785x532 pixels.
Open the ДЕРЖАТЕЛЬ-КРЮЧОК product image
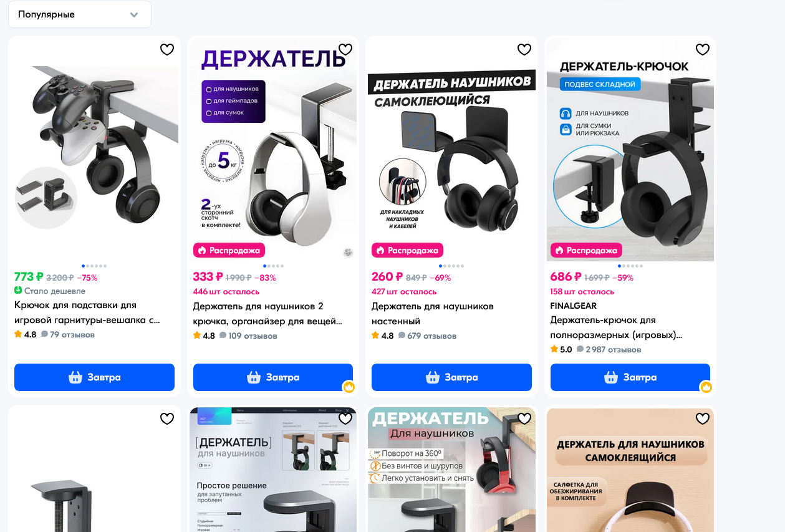(x=630, y=148)
